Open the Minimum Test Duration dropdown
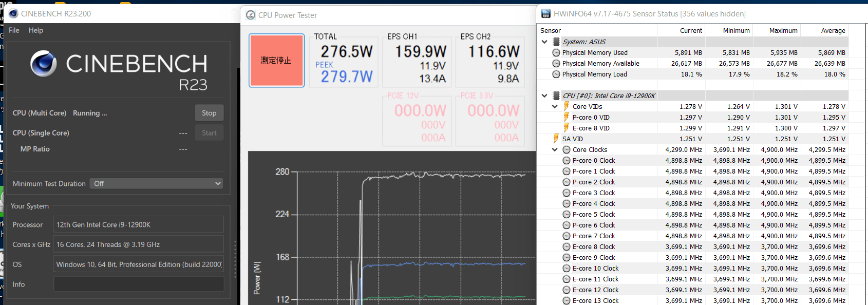The height and width of the screenshot is (305, 868). coord(157,183)
